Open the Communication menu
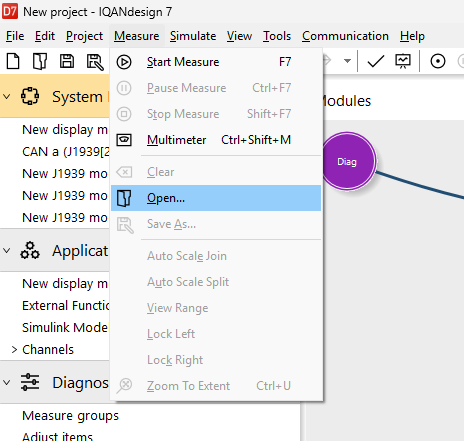Screen dimensions: 464x441 [345, 36]
